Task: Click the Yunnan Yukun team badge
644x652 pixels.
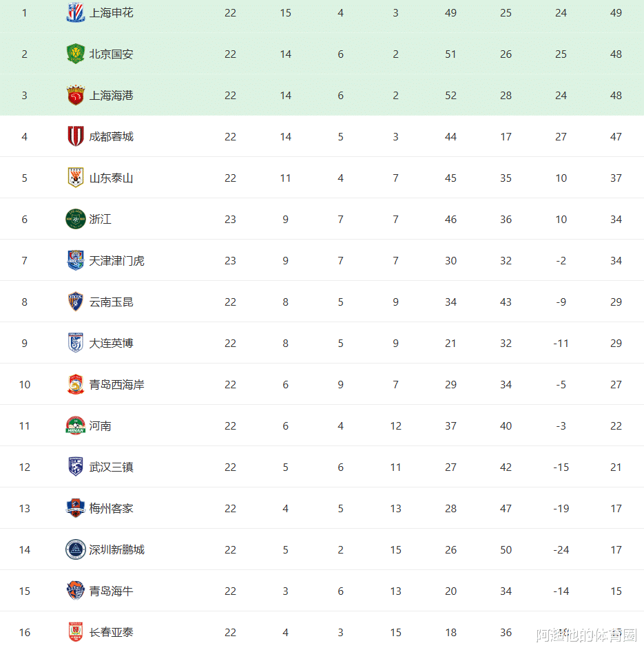Action: tap(75, 302)
